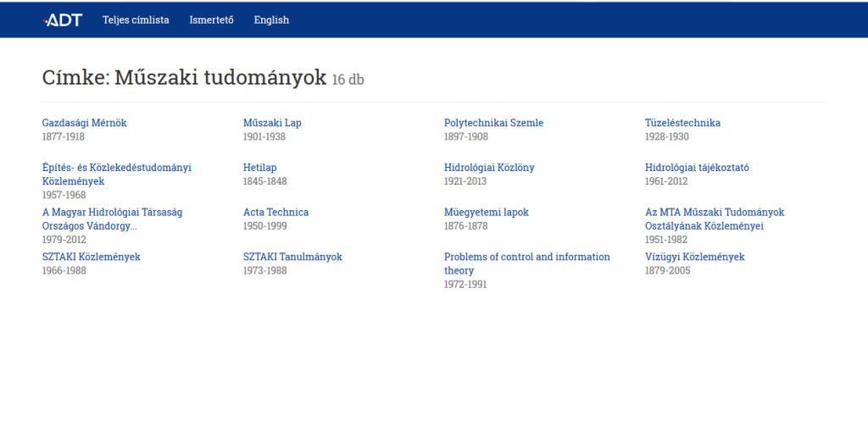
Task: Open Műszaki Lap journal link
Action: (272, 123)
